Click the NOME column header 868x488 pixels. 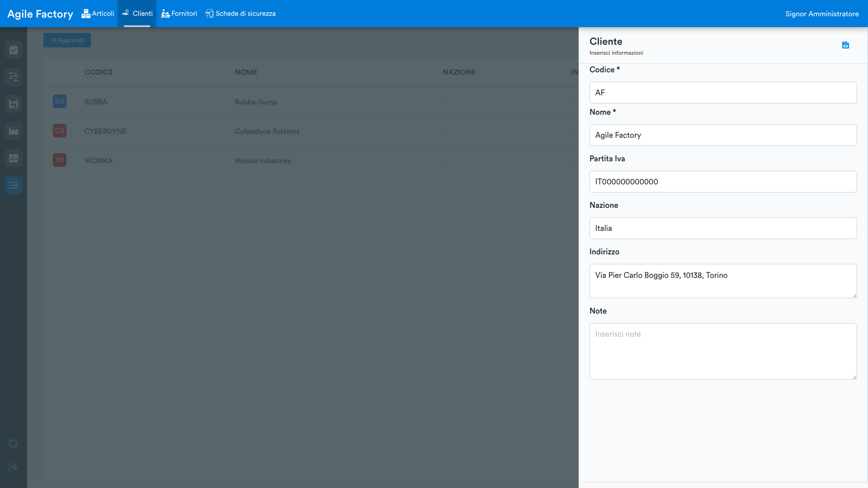tap(246, 72)
